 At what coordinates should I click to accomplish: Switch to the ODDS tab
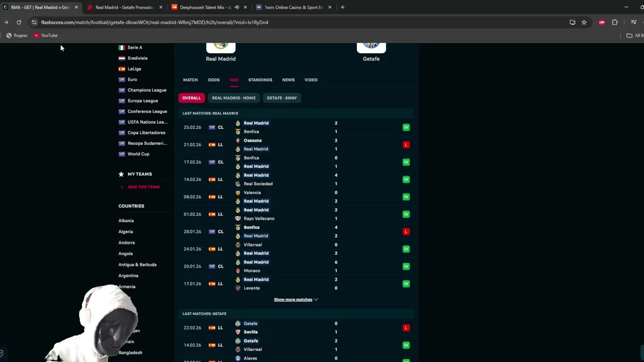coord(214,80)
